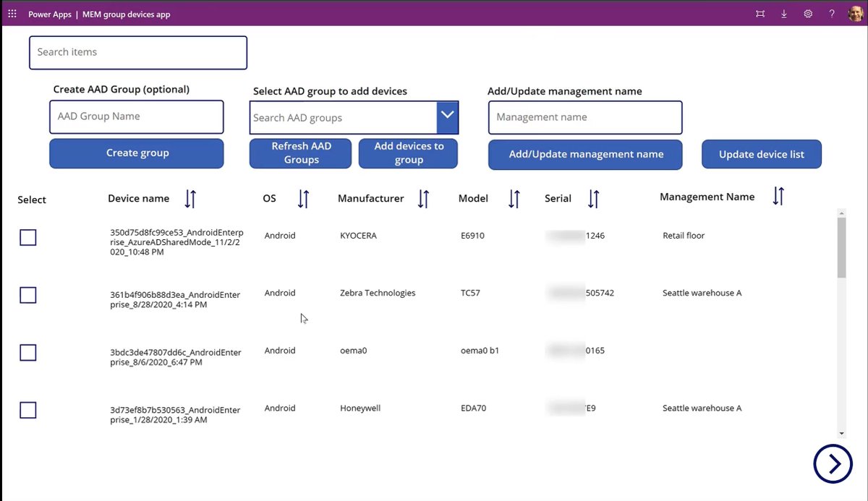Open the Power Apps app launcher grid
The height and width of the screenshot is (501, 868).
(x=12, y=14)
